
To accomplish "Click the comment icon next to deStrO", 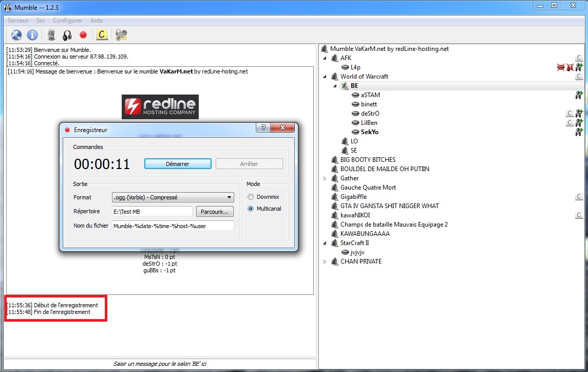I will pyautogui.click(x=570, y=114).
